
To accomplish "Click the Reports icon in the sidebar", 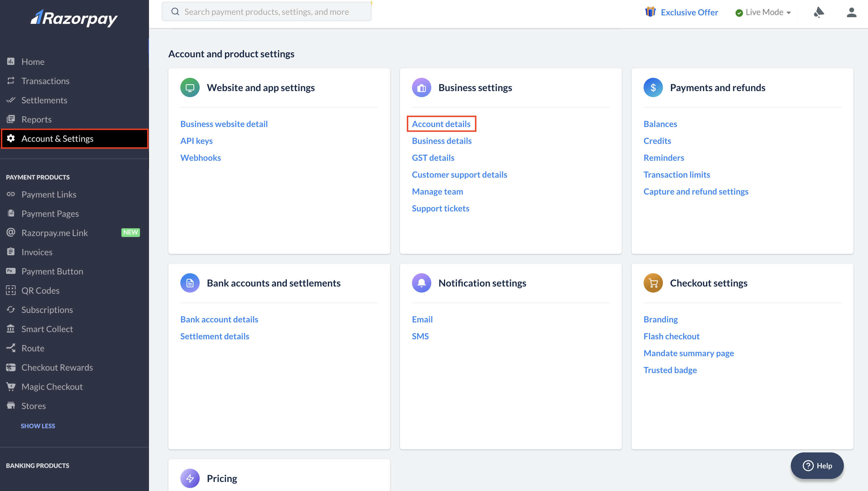I will 11,119.
